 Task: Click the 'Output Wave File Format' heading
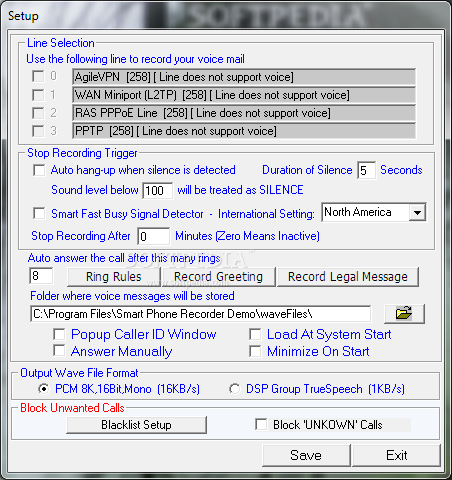tap(79, 373)
